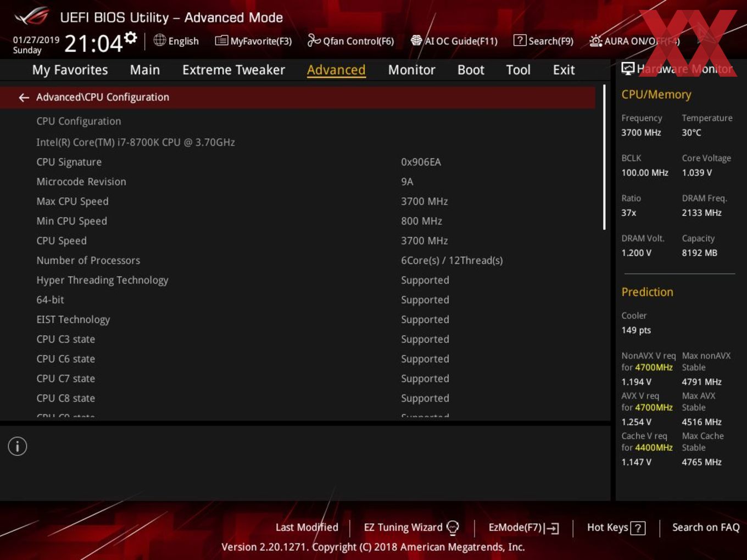This screenshot has width=747, height=560.
Task: Select the Advanced tab
Action: [336, 70]
